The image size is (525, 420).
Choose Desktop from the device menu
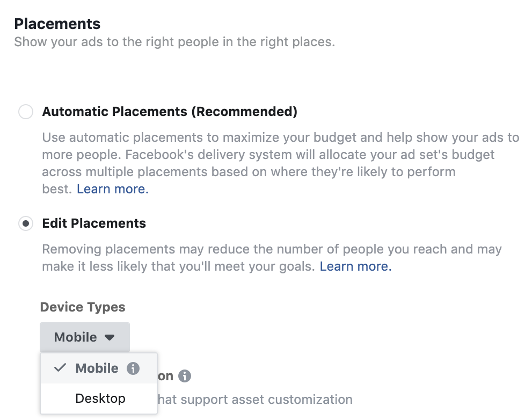click(100, 399)
